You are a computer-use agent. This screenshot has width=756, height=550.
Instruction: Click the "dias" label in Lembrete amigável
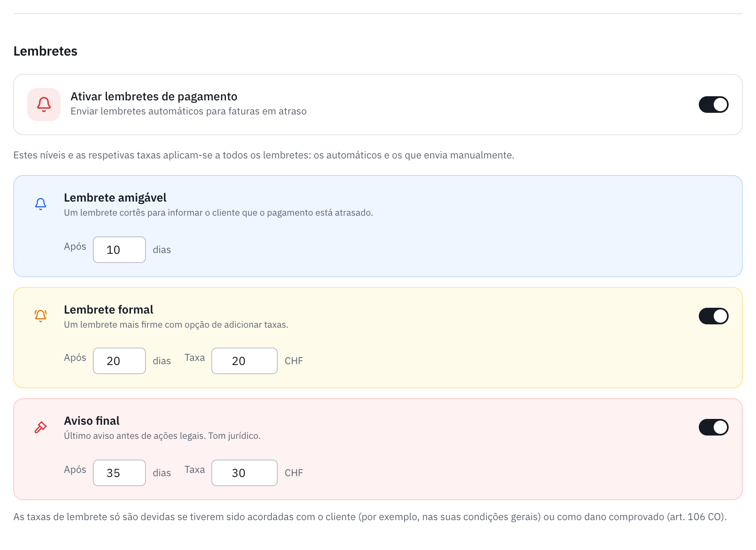click(x=162, y=250)
